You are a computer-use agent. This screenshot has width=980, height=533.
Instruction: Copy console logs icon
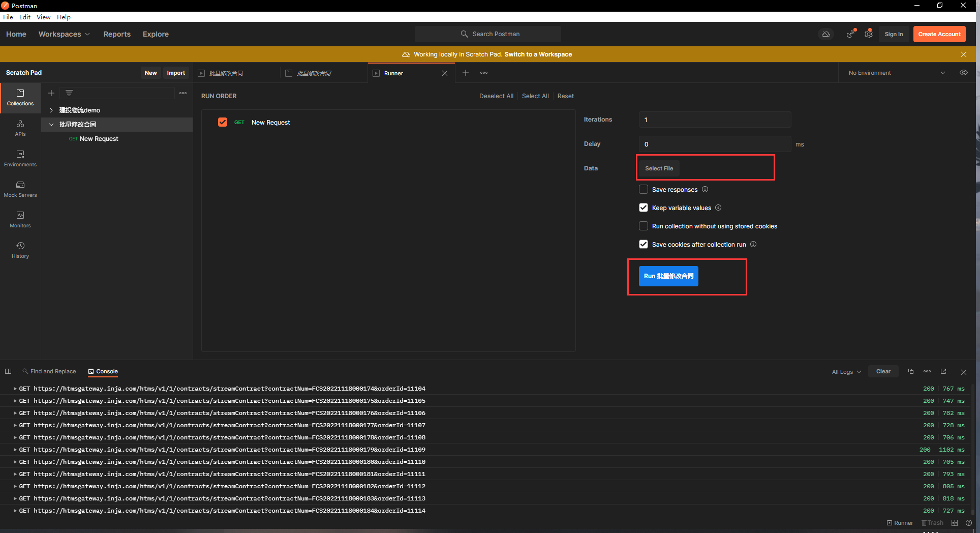tap(911, 371)
